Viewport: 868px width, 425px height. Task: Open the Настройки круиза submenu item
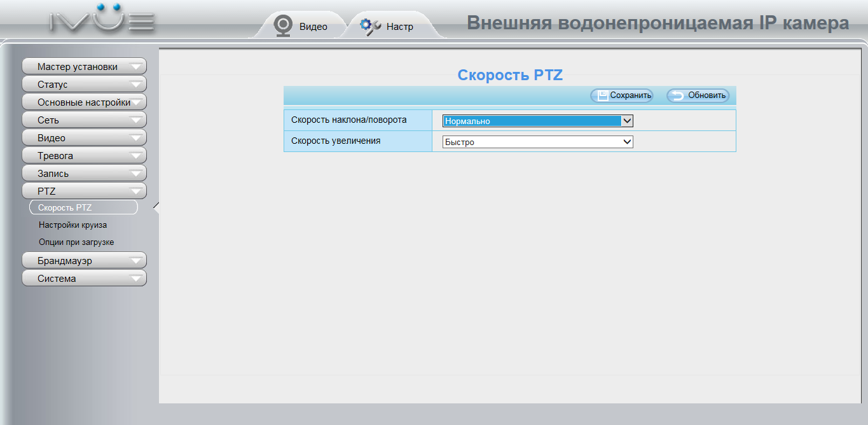coord(72,225)
